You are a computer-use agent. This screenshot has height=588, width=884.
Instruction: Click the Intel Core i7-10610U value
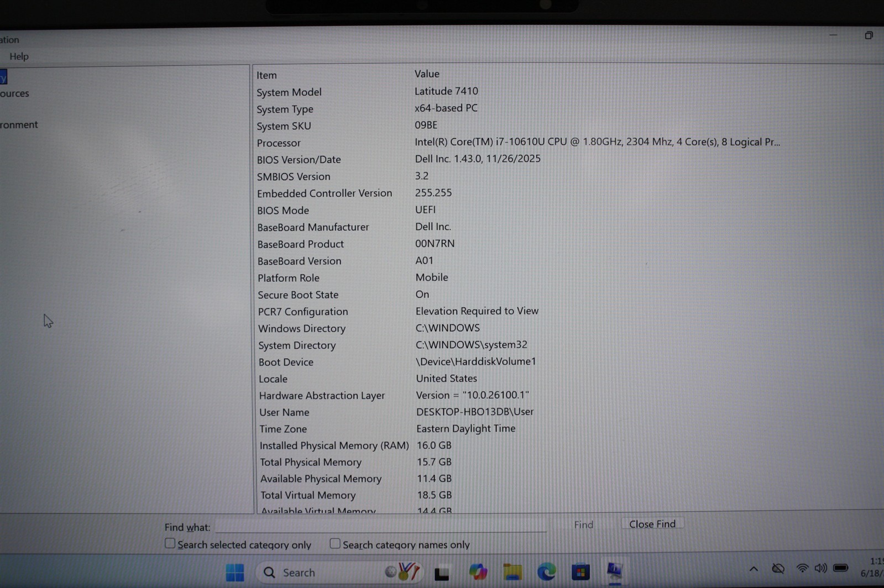point(597,142)
